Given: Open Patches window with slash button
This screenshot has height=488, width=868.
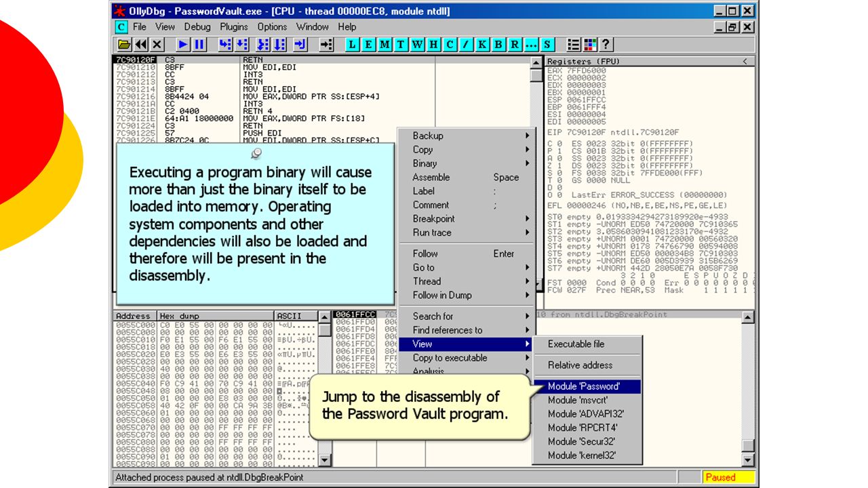Looking at the screenshot, I should pos(466,44).
